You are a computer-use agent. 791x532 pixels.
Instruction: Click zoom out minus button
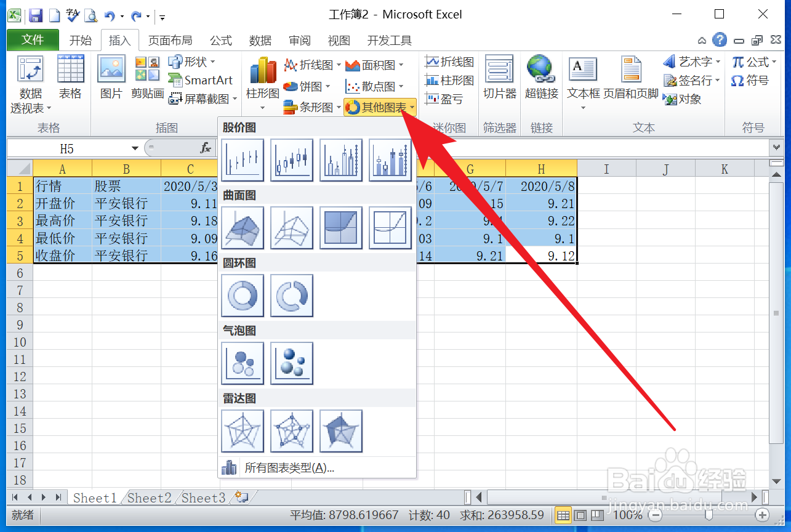coord(656,515)
